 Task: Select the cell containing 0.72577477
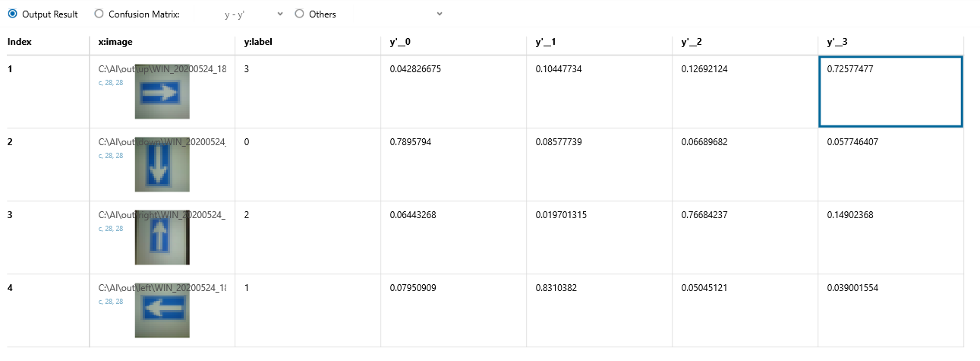pos(890,91)
